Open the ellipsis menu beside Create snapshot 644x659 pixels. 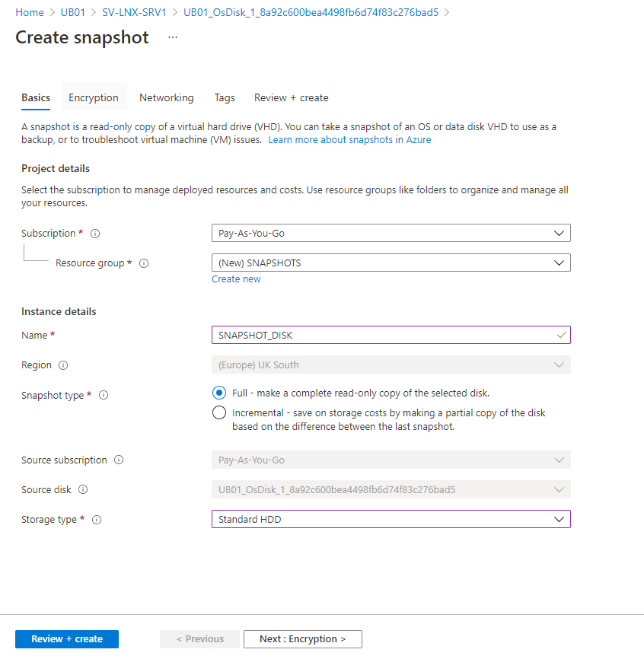[173, 37]
